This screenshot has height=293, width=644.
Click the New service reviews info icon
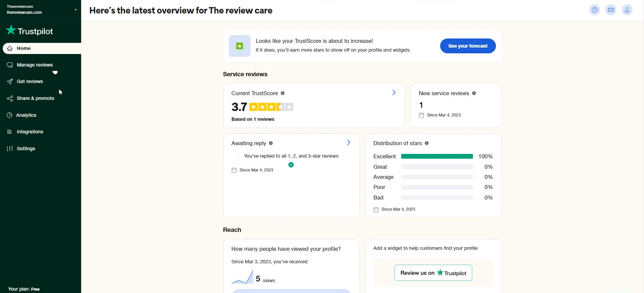point(474,93)
